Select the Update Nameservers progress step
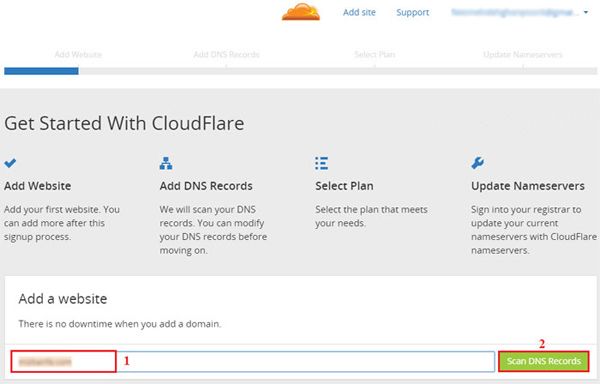600x384 pixels. 523,54
